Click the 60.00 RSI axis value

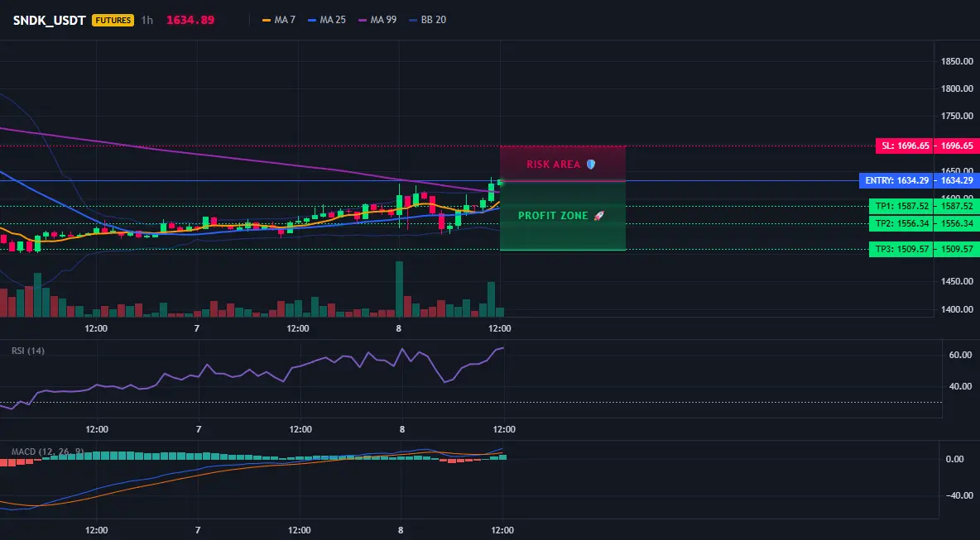pyautogui.click(x=960, y=356)
